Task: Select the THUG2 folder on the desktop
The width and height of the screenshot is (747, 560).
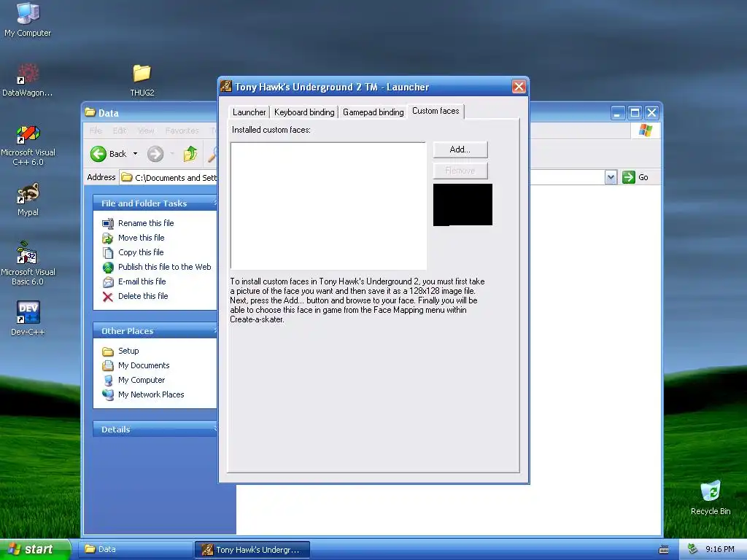Action: (x=142, y=80)
